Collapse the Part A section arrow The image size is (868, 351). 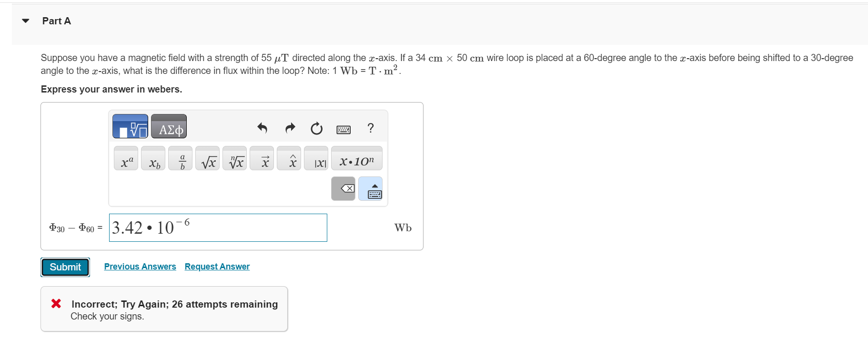click(26, 21)
